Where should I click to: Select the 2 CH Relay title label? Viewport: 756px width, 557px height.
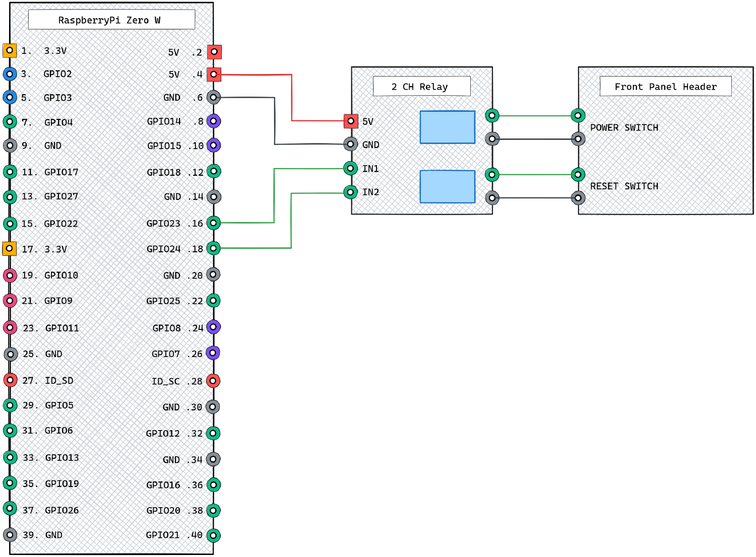click(x=421, y=87)
